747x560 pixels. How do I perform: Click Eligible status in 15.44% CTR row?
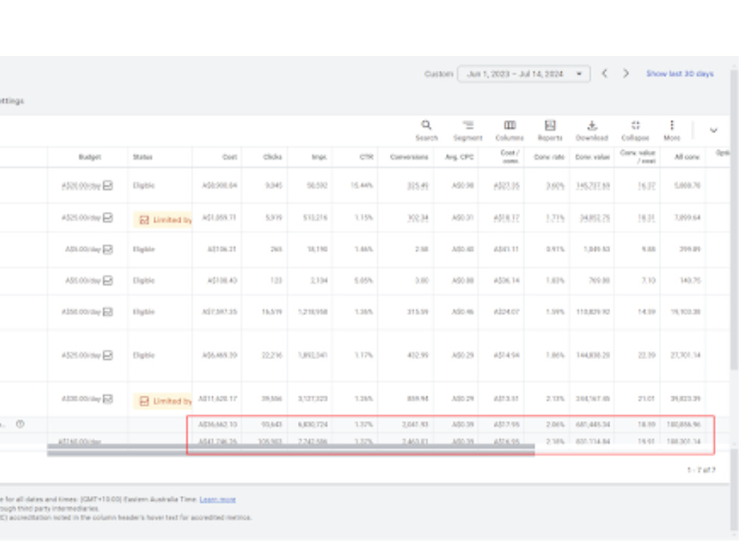tap(143, 185)
